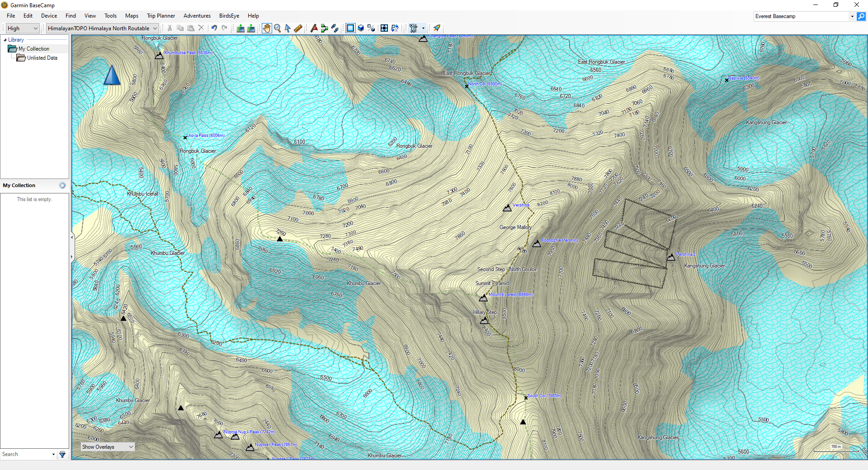The height and width of the screenshot is (470, 868).
Task: Open the Device menu
Action: pos(49,16)
